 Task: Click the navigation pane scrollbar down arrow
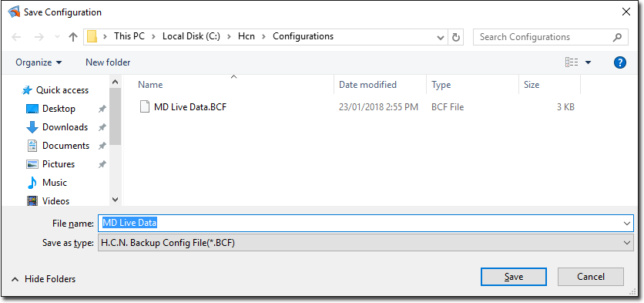click(x=115, y=200)
